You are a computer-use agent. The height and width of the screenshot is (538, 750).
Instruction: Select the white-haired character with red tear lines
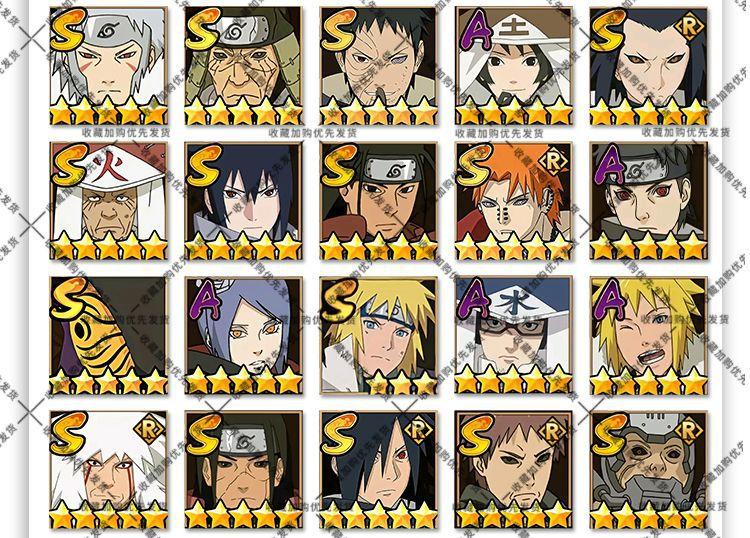[109, 470]
